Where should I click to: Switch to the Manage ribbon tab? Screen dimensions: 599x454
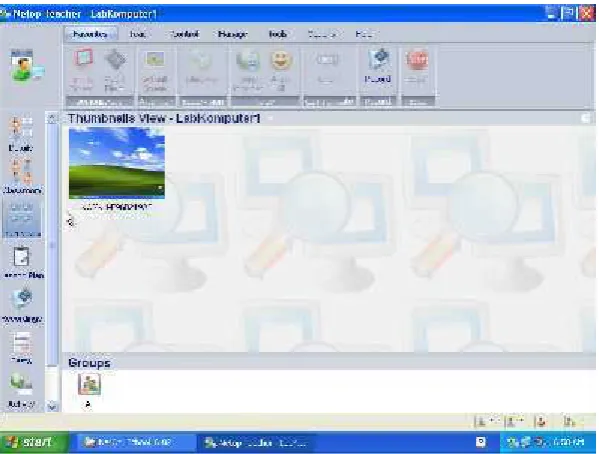tap(233, 34)
